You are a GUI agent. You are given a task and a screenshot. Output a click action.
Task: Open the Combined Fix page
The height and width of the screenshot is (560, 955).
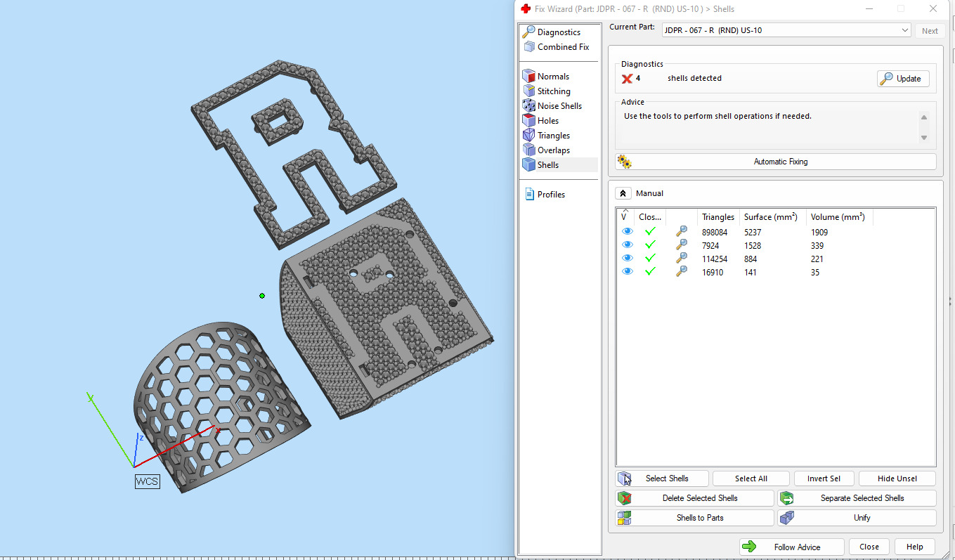point(557,47)
